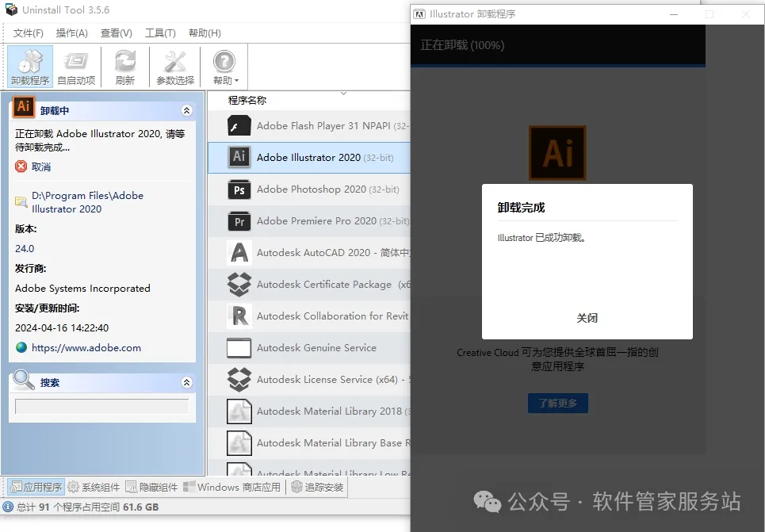
Task: Select the Autodesk License Service (x64) row
Action: [309, 380]
